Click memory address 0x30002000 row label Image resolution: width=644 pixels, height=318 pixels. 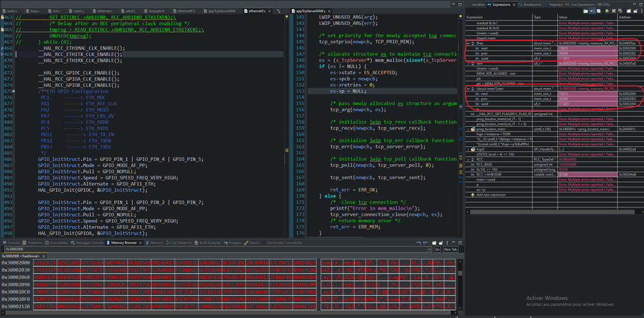[15, 263]
